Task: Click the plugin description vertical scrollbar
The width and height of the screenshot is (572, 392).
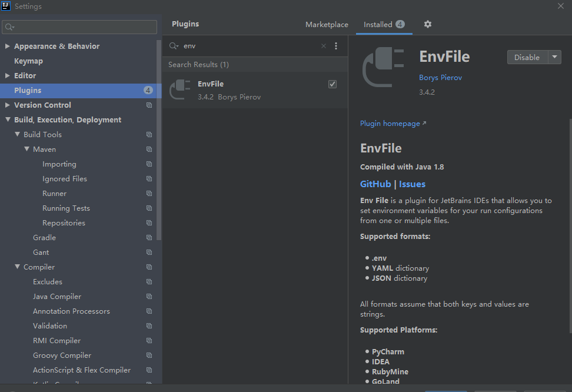Action: [x=570, y=226]
